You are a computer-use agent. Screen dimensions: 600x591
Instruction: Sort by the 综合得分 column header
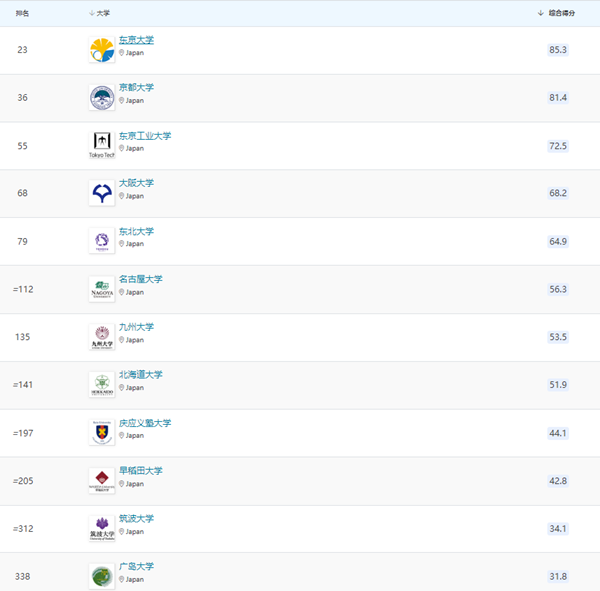(x=556, y=13)
